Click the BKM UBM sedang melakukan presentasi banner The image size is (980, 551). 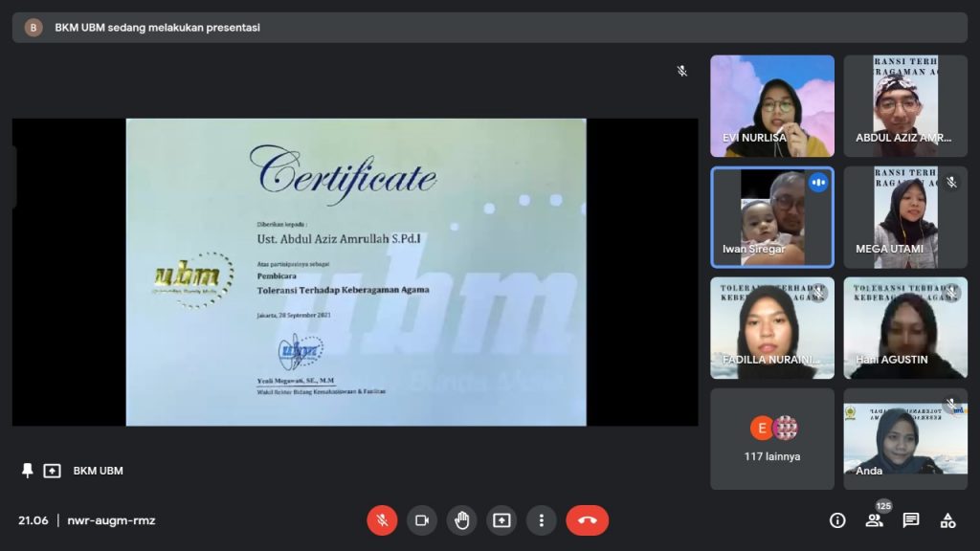(x=489, y=28)
